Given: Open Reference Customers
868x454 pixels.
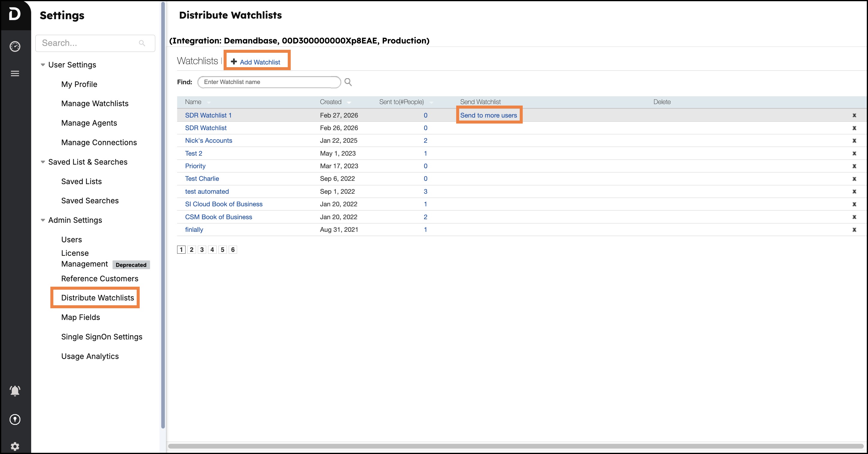Looking at the screenshot, I should (100, 279).
